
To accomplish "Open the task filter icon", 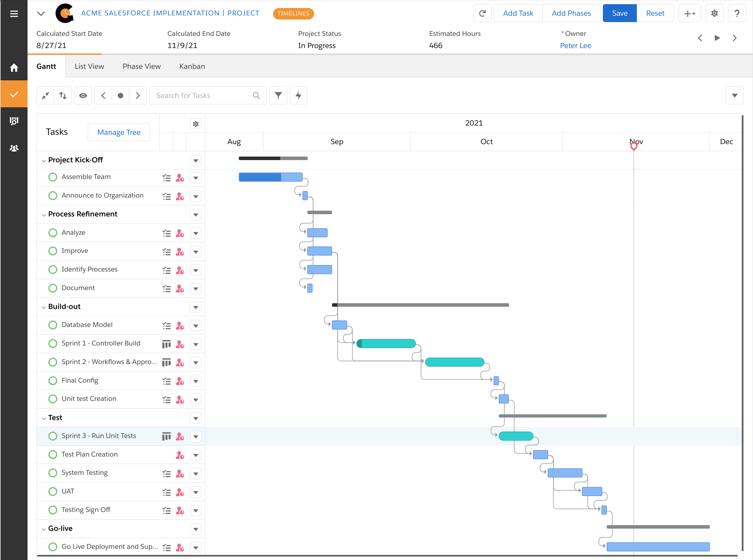I will (x=278, y=95).
